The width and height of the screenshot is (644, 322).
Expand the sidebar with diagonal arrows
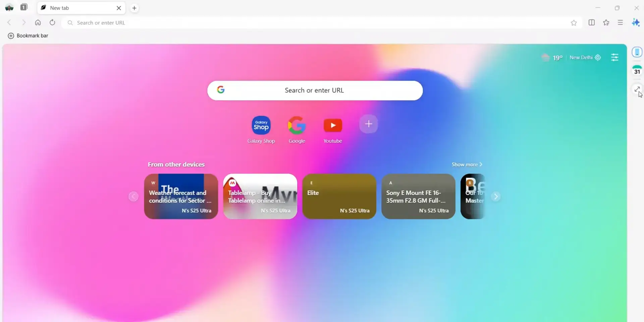click(x=637, y=90)
